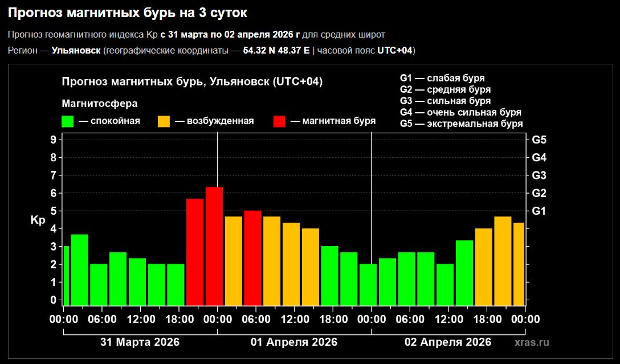This screenshot has height=364, width=620.
Task: Click the '02 Апреля 2026' date label
Action: coord(448,342)
